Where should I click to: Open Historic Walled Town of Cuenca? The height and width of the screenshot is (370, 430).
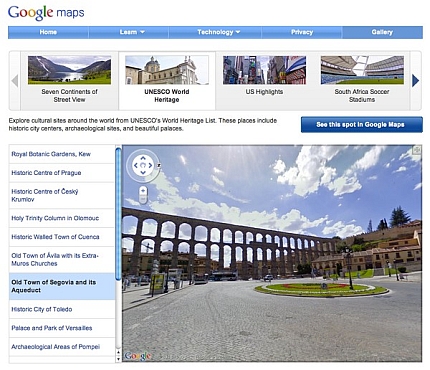coord(62,237)
